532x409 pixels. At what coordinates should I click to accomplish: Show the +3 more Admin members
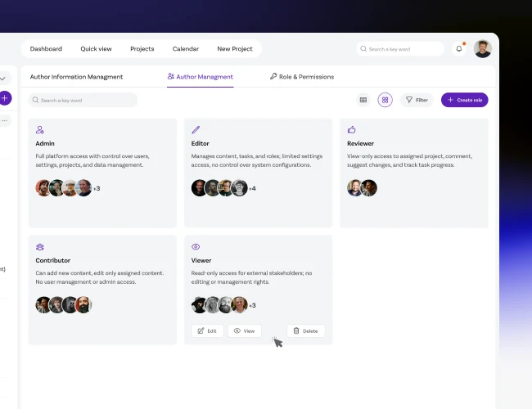97,189
